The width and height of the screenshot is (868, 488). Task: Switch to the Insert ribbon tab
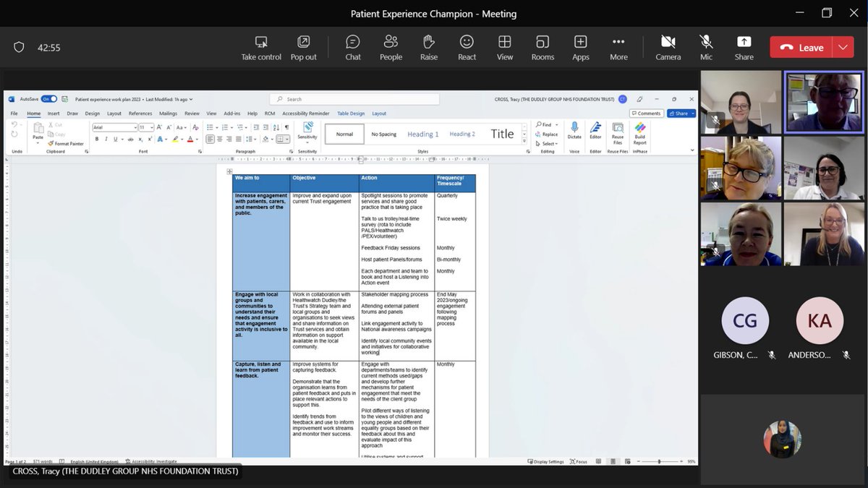pyautogui.click(x=54, y=114)
